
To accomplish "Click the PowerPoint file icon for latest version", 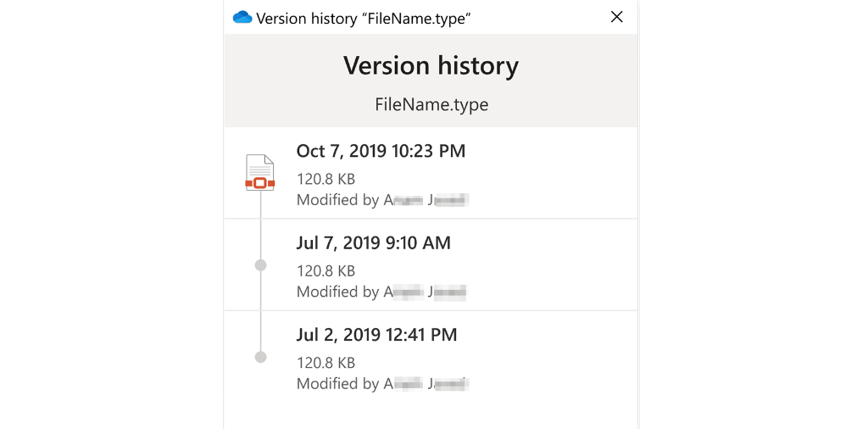I will click(x=260, y=173).
